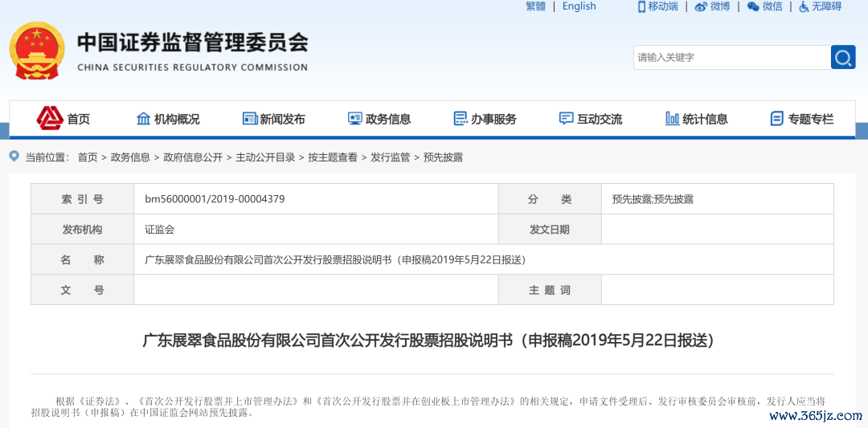
Task: Open the 新闻发布 navigation menu
Action: [x=282, y=119]
